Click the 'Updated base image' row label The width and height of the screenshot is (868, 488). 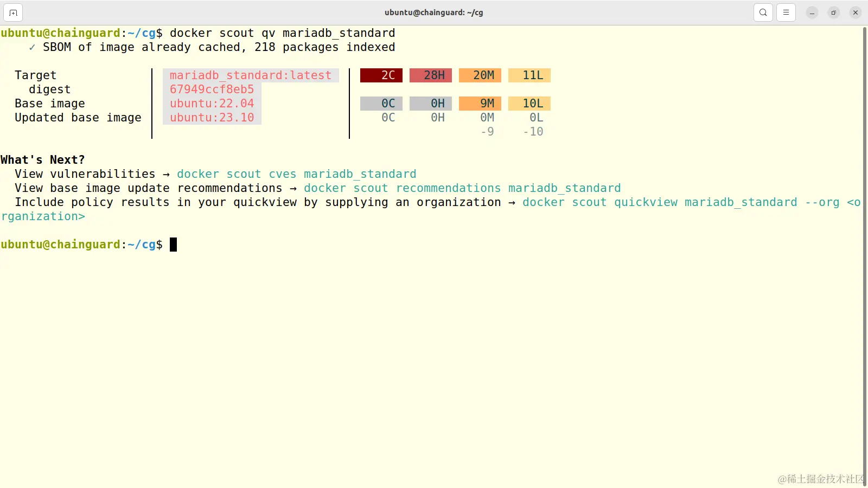click(78, 118)
